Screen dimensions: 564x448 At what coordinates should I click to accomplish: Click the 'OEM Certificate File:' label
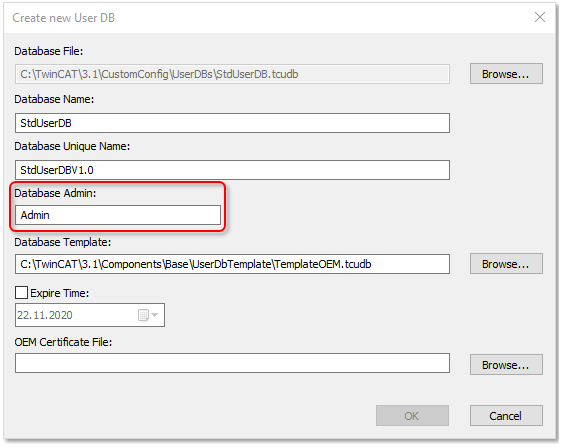(63, 342)
